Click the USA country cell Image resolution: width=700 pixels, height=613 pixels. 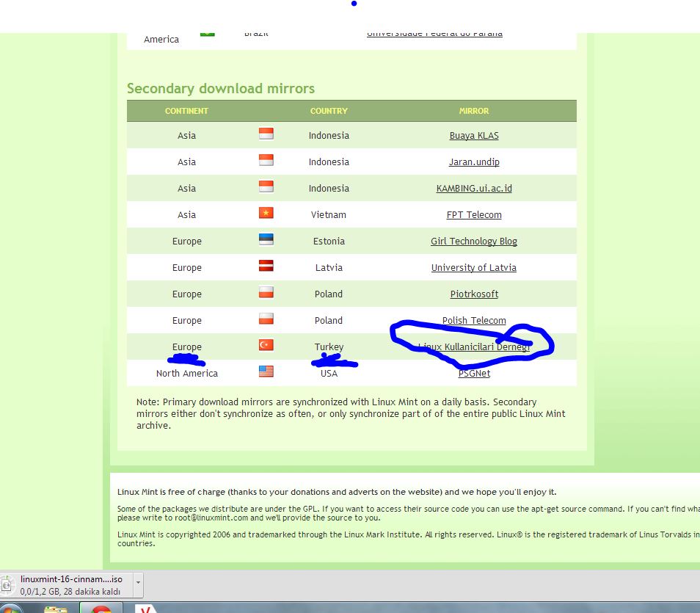329,373
